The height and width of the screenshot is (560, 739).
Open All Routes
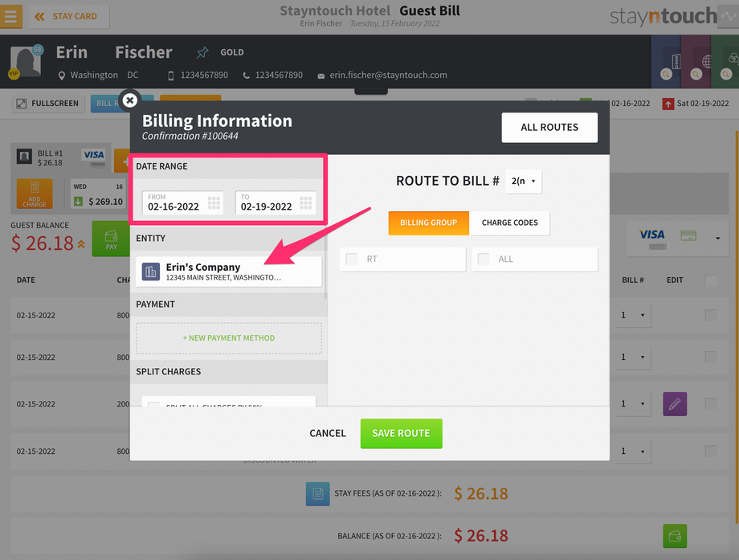(x=549, y=127)
